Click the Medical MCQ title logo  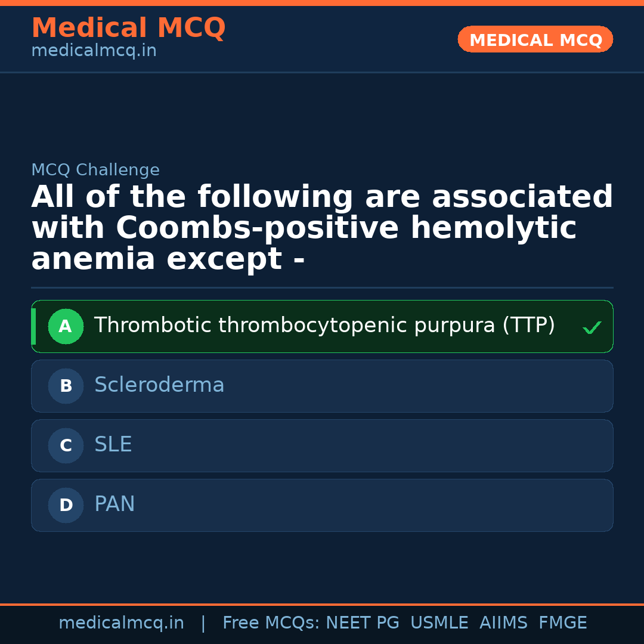coord(128,28)
